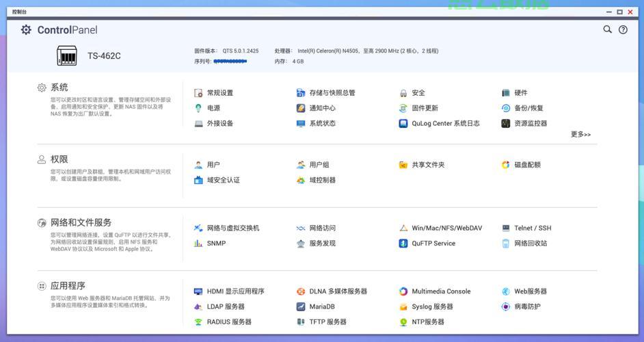Open the QuFTP Service icon

tap(403, 244)
